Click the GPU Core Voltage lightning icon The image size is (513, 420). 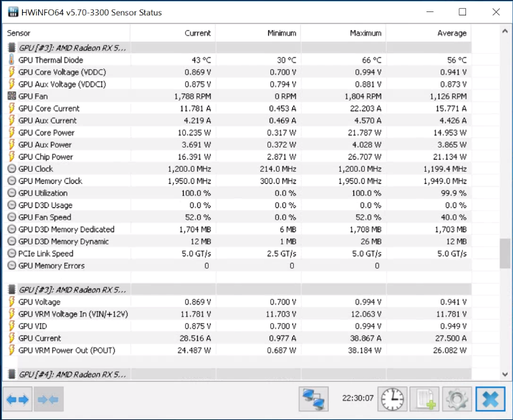click(11, 72)
